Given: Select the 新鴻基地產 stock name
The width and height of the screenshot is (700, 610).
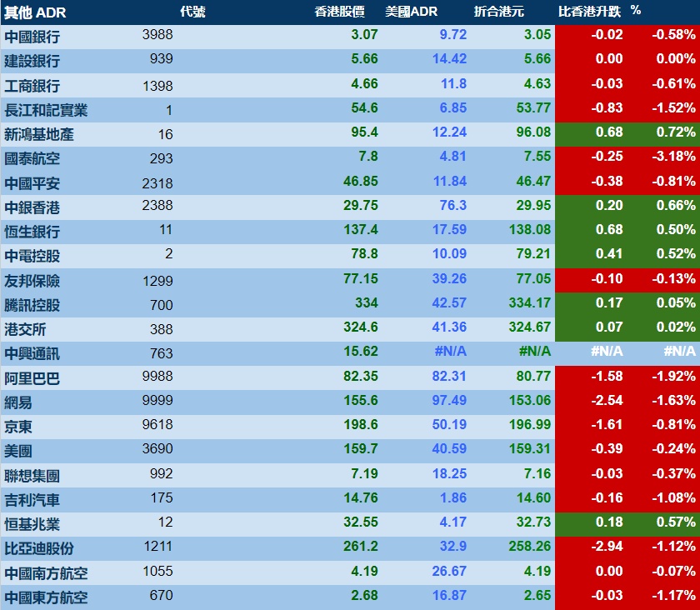Looking at the screenshot, I should coord(39,134).
